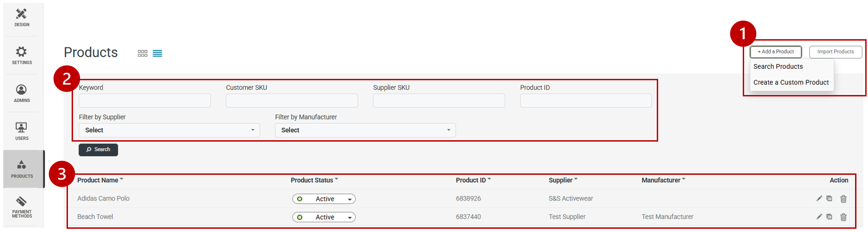Click the Import Products button
Viewport: 868px width, 232px height.
pos(835,52)
